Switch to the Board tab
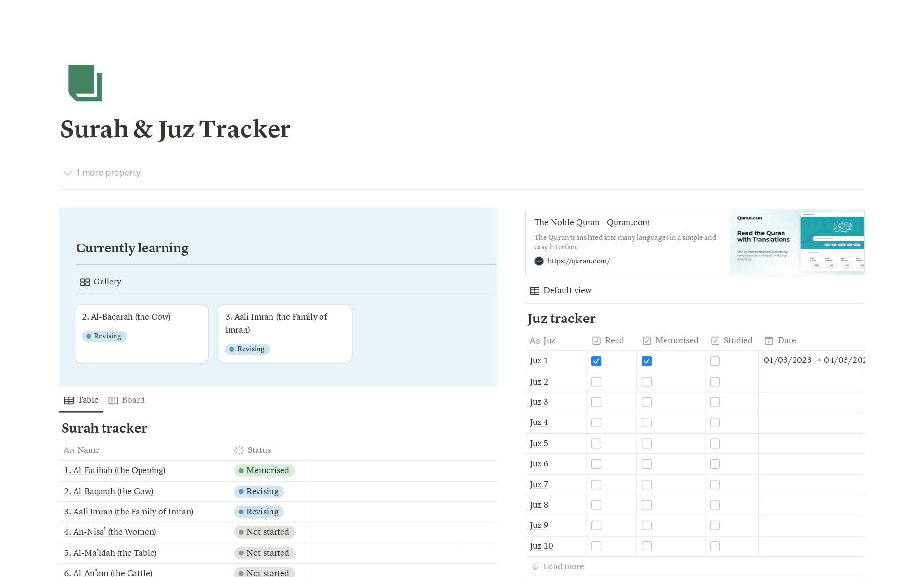924x577 pixels. click(127, 400)
